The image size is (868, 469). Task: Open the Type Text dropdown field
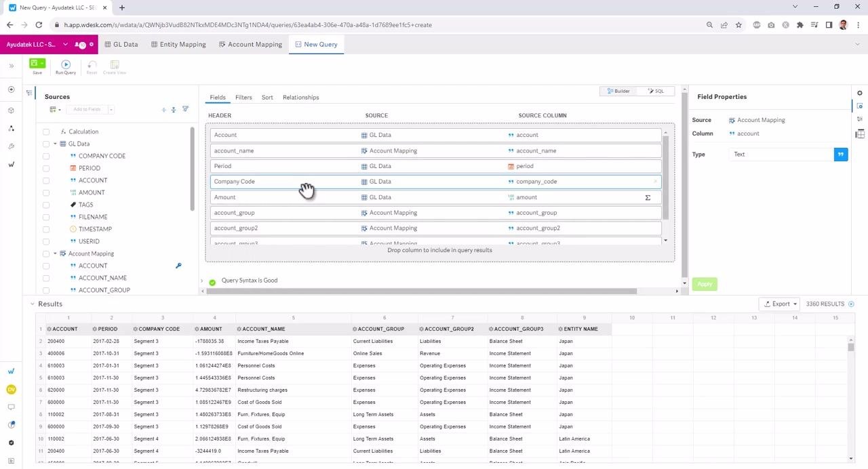(x=782, y=155)
